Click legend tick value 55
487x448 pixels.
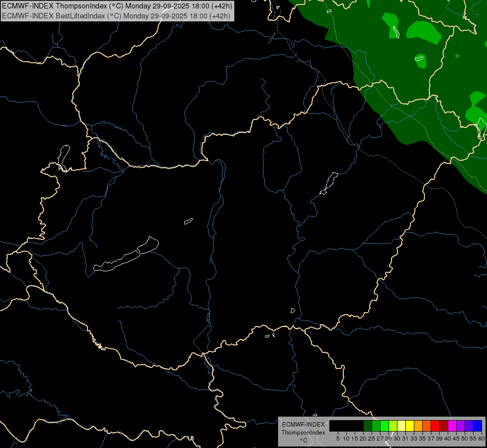pyautogui.click(x=474, y=439)
